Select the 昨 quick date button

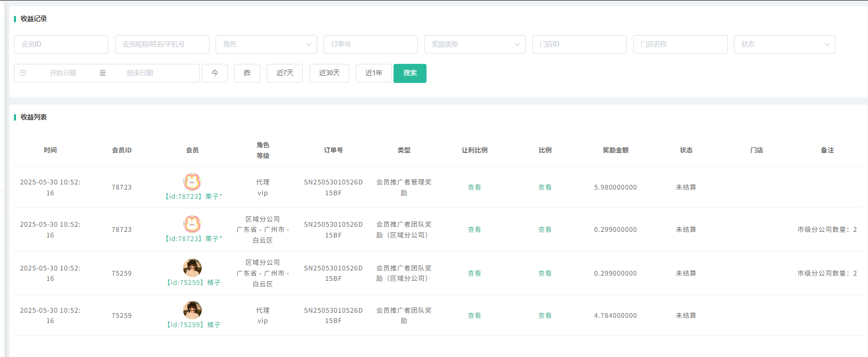tap(247, 73)
